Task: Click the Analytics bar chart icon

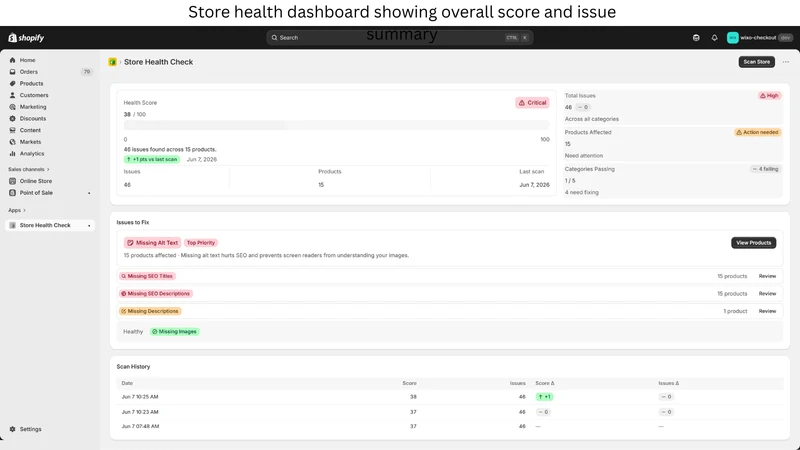Action: pyautogui.click(x=13, y=154)
